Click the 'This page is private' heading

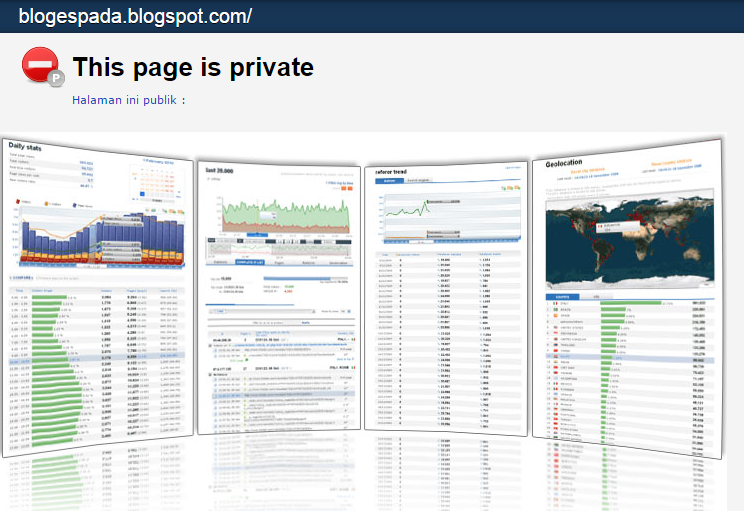tap(193, 67)
